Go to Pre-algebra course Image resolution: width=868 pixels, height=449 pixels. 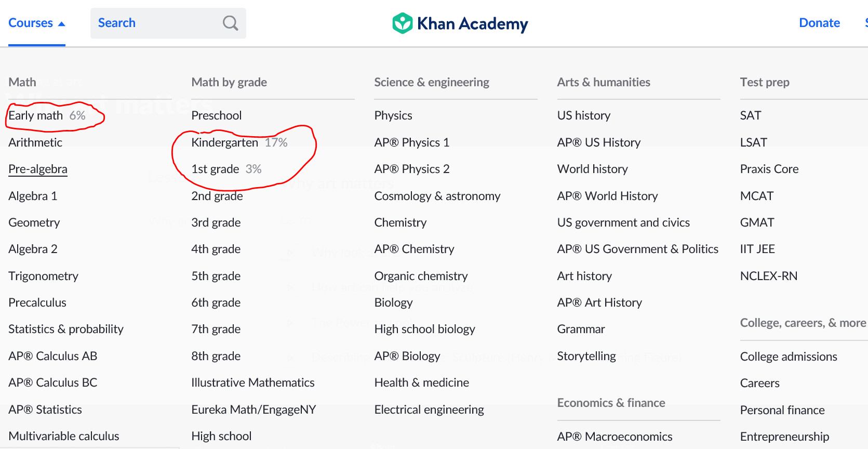pos(38,169)
